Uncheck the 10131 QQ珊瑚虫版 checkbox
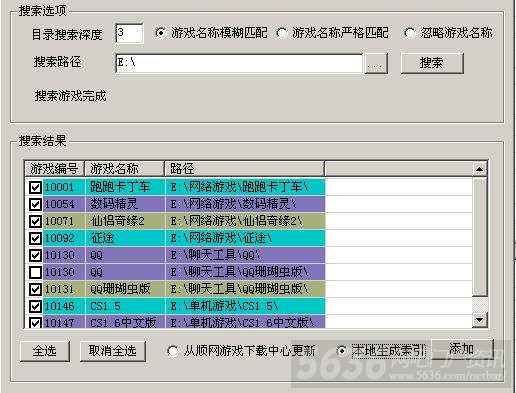Image resolution: width=516 pixels, height=393 pixels. click(35, 289)
